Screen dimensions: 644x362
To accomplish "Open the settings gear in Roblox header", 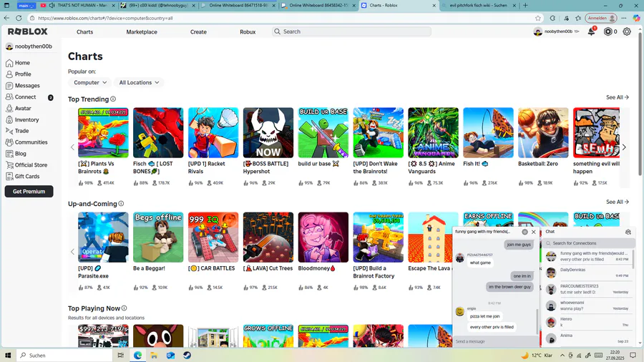I will (x=627, y=31).
